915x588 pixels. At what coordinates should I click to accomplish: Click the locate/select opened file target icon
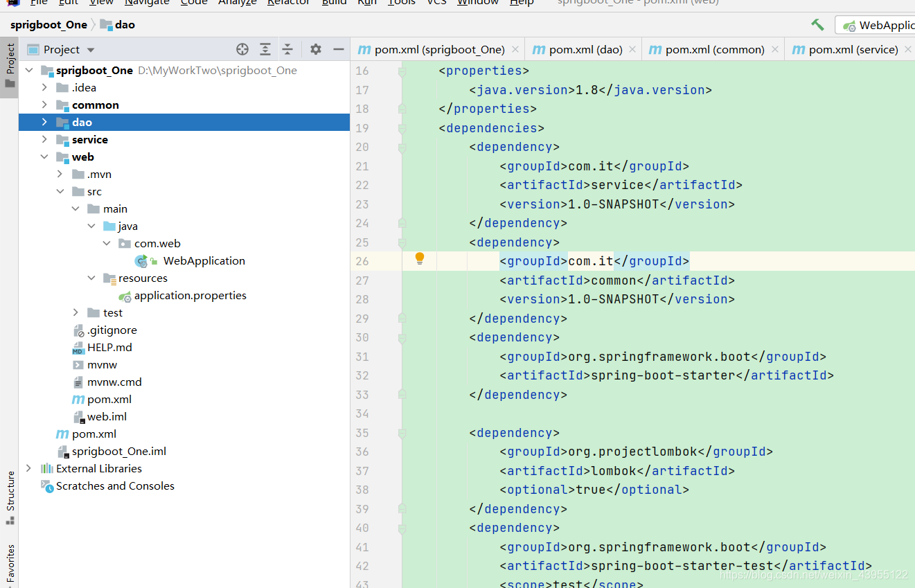242,49
